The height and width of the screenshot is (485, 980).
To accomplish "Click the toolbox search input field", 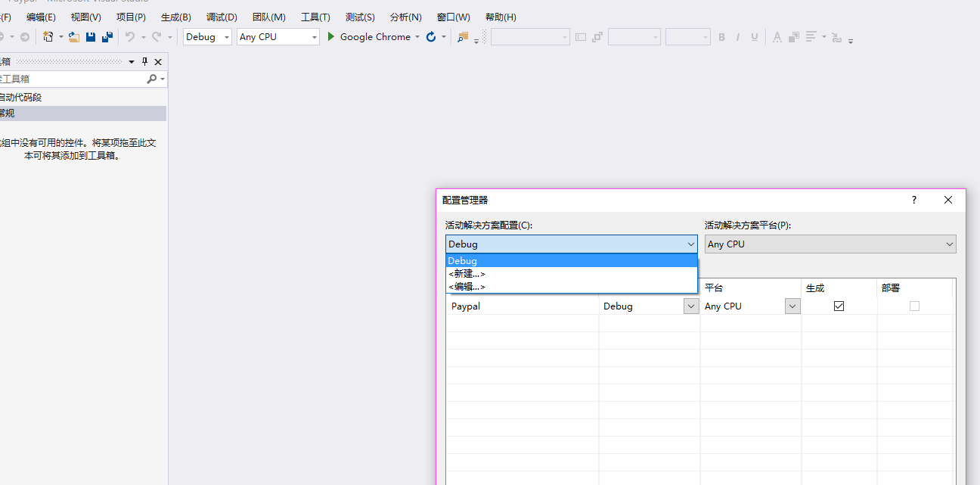I will [73, 79].
